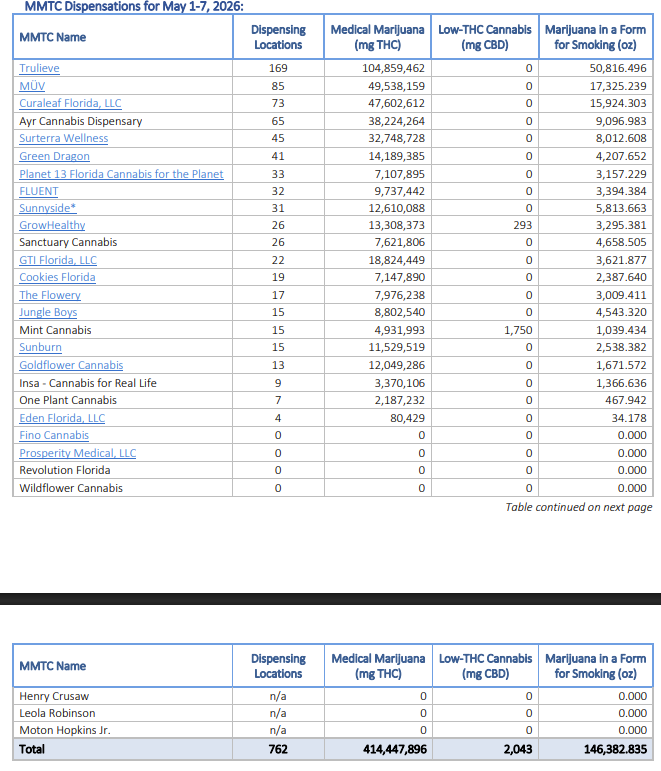Open the Sunburn link

coord(40,347)
